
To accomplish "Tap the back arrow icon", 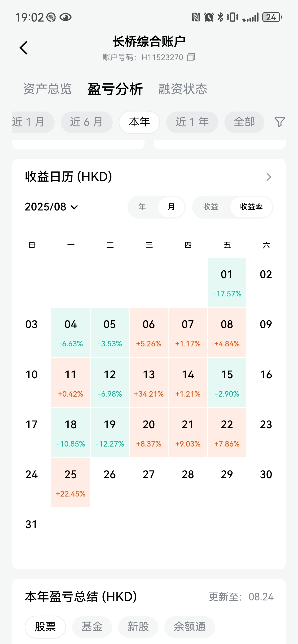I will point(24,48).
